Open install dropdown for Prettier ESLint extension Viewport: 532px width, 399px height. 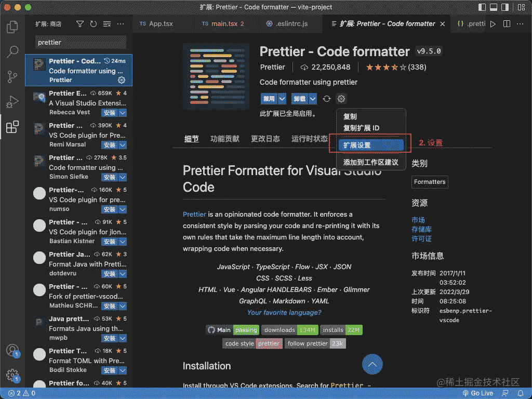123,113
